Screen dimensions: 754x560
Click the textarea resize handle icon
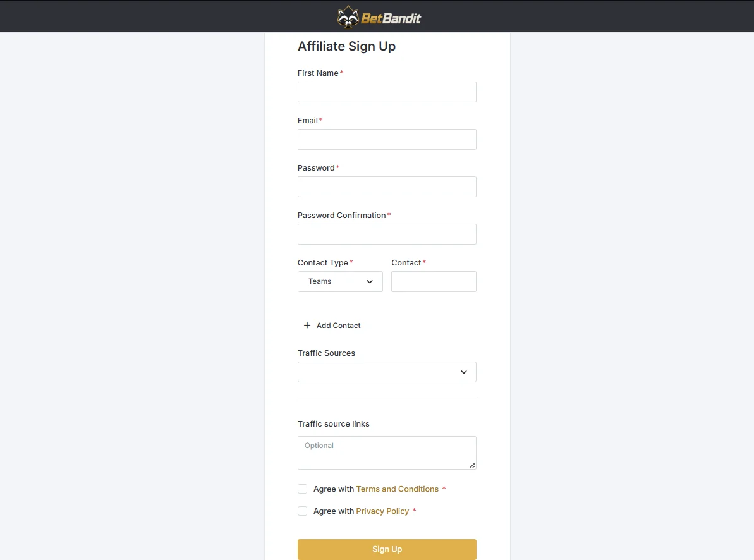point(472,465)
